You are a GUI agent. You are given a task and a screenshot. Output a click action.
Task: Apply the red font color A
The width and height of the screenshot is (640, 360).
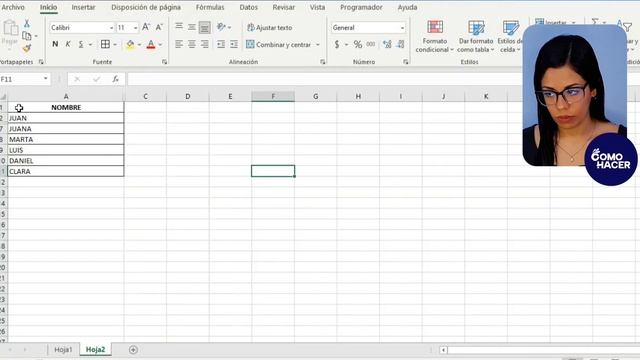(x=151, y=44)
